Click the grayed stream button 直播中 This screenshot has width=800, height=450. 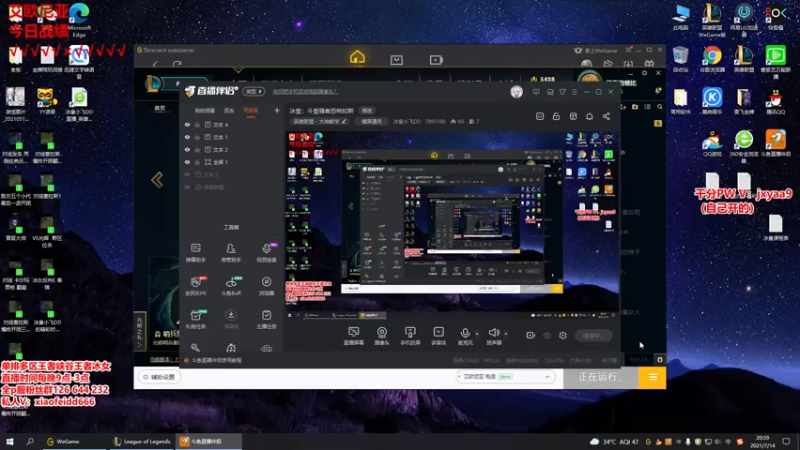593,335
